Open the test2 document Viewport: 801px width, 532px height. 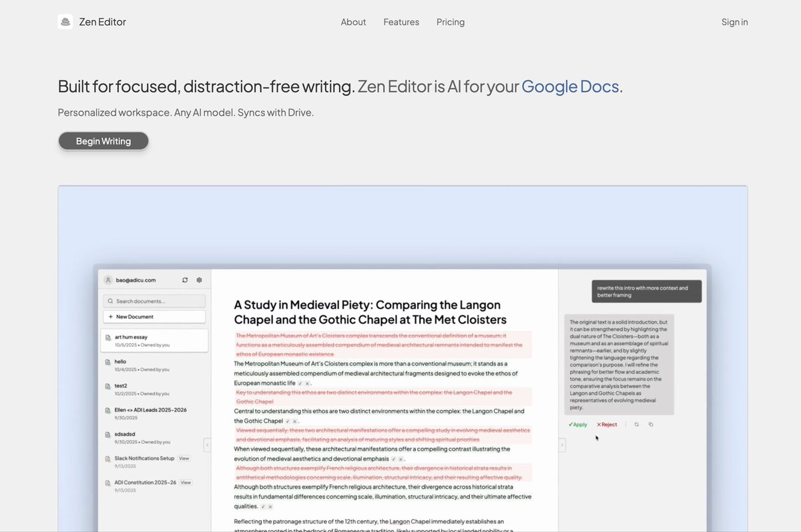tap(154, 388)
